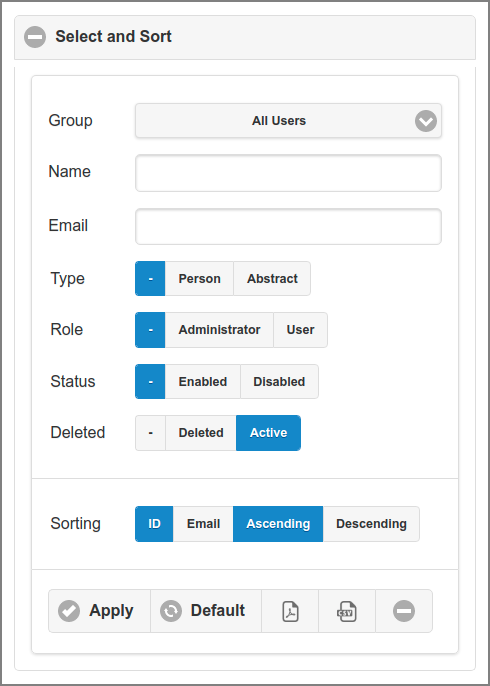Show Deleted users only
Viewport: 490px width, 686px height.
201,433
